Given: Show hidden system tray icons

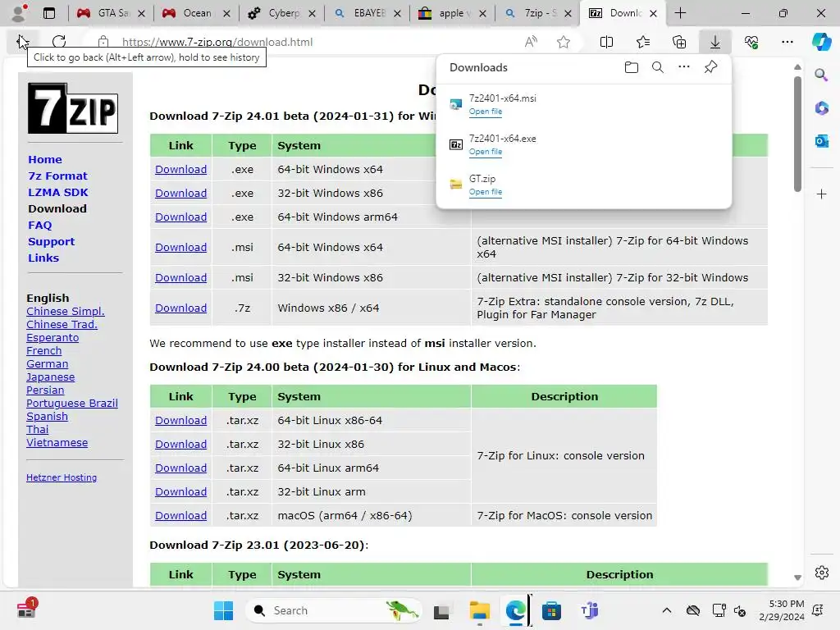Looking at the screenshot, I should [666, 610].
